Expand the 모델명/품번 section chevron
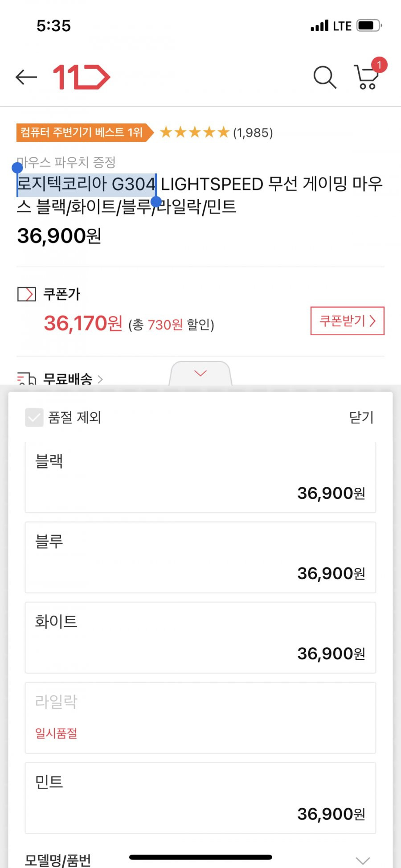Image resolution: width=401 pixels, height=868 pixels. point(363,860)
